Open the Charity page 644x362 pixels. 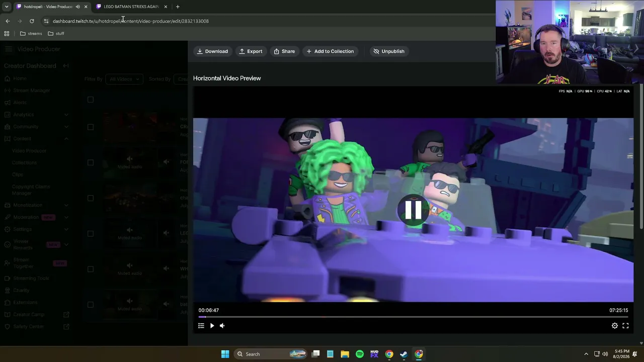(22, 290)
